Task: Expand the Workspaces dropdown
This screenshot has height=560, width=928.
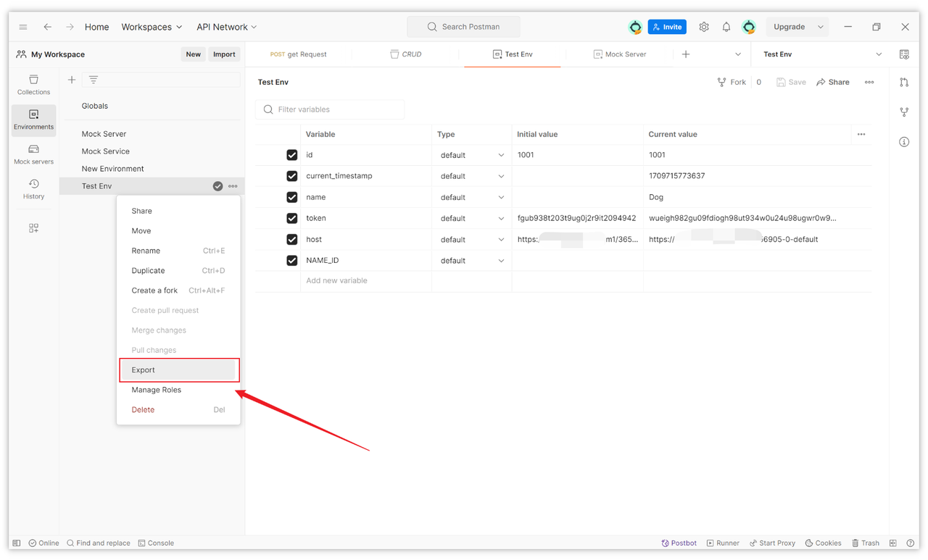Action: coord(152,27)
